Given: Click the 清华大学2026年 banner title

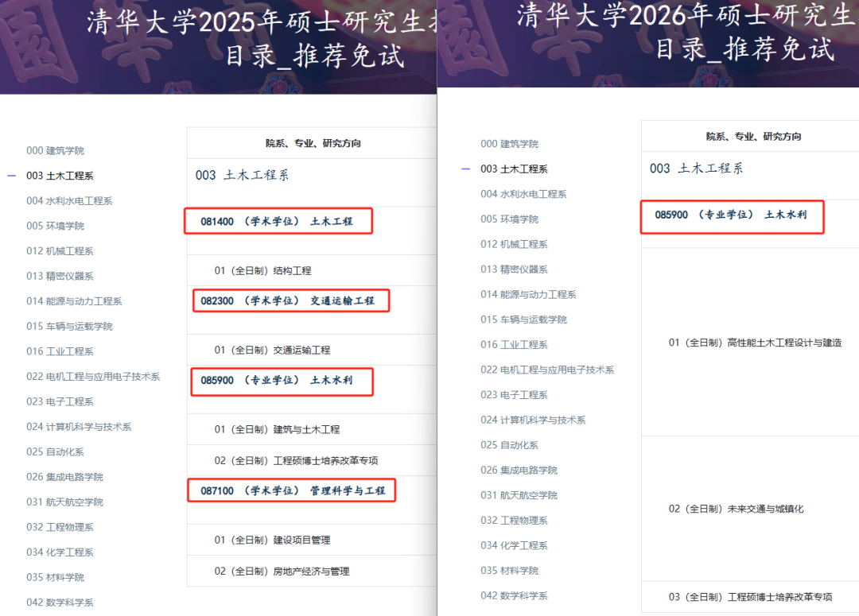Looking at the screenshot, I should [x=687, y=32].
